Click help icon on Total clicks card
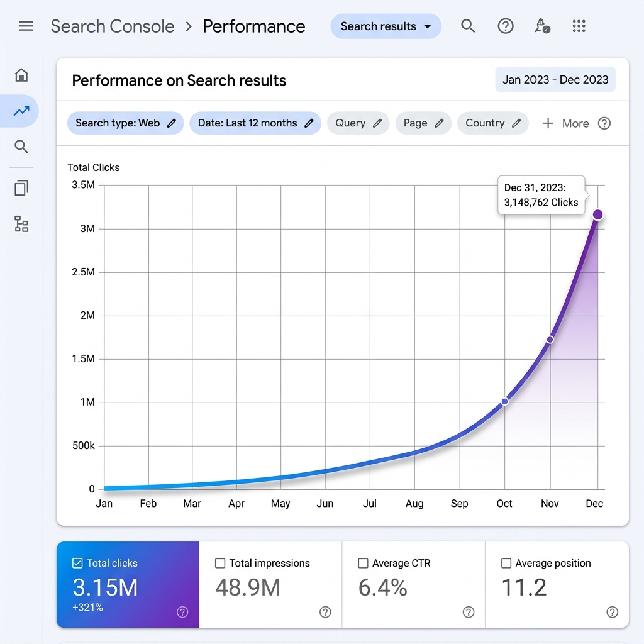The width and height of the screenshot is (644, 644). tap(182, 612)
